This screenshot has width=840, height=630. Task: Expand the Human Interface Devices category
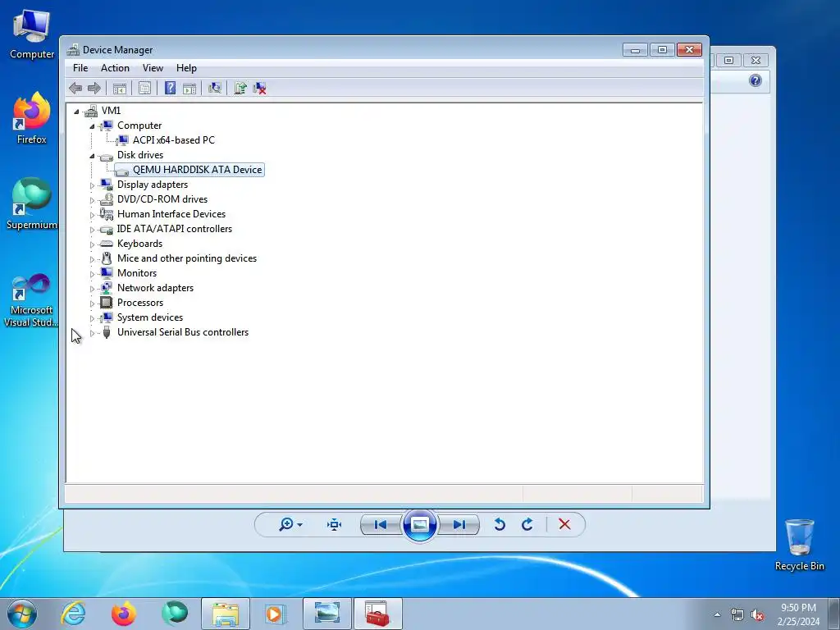tap(92, 215)
